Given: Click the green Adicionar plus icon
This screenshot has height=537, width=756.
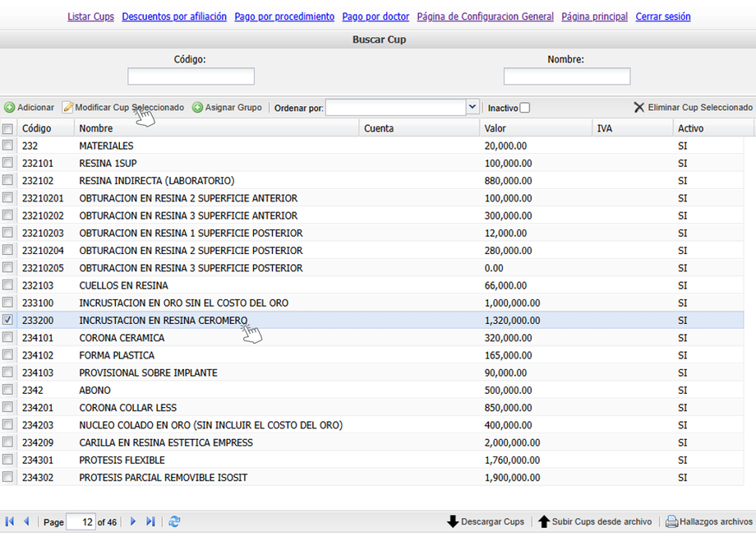Looking at the screenshot, I should (10, 108).
